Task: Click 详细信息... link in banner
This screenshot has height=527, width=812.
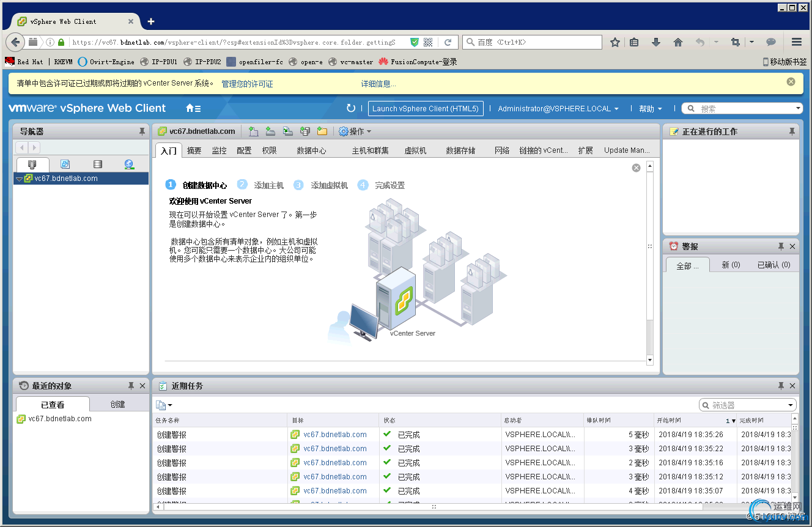Action: (x=378, y=84)
